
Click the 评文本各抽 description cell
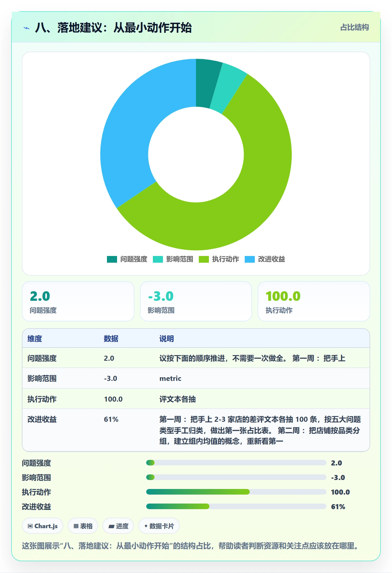pyautogui.click(x=178, y=399)
